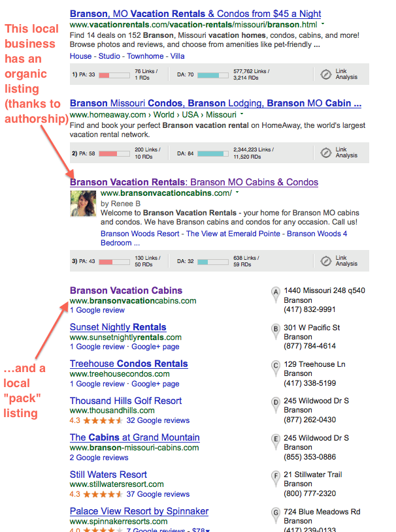Image resolution: width=396 pixels, height=532 pixels.
Task: Open Branson Vacation Cabins local listing
Action: (x=126, y=290)
